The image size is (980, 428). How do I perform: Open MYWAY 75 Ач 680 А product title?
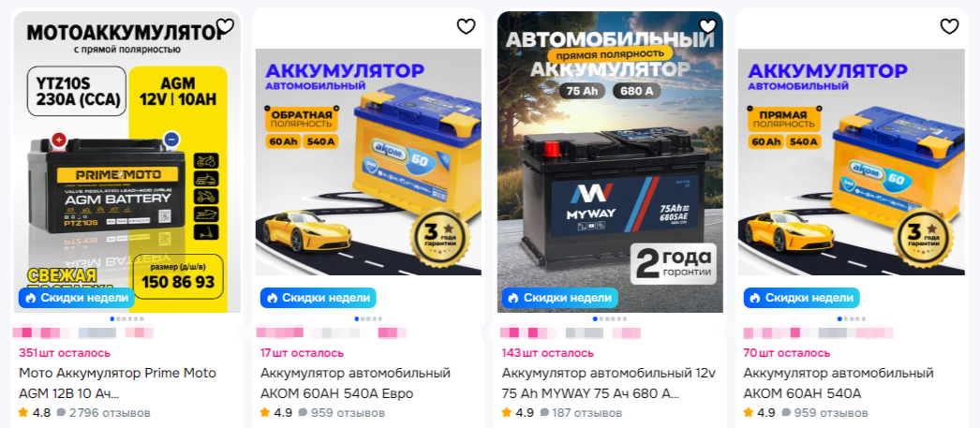[609, 384]
